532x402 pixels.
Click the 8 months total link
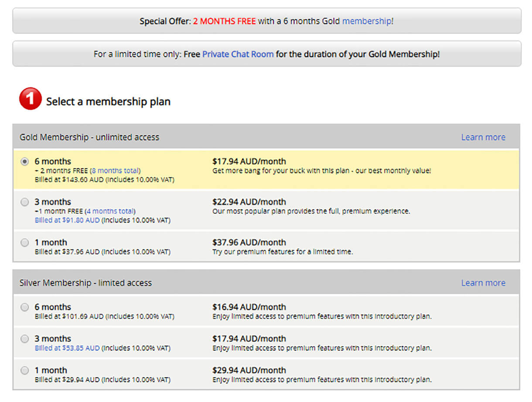(116, 171)
